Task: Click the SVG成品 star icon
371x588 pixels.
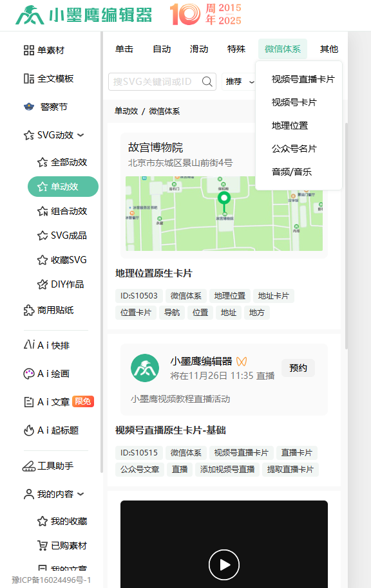Action: 43,235
